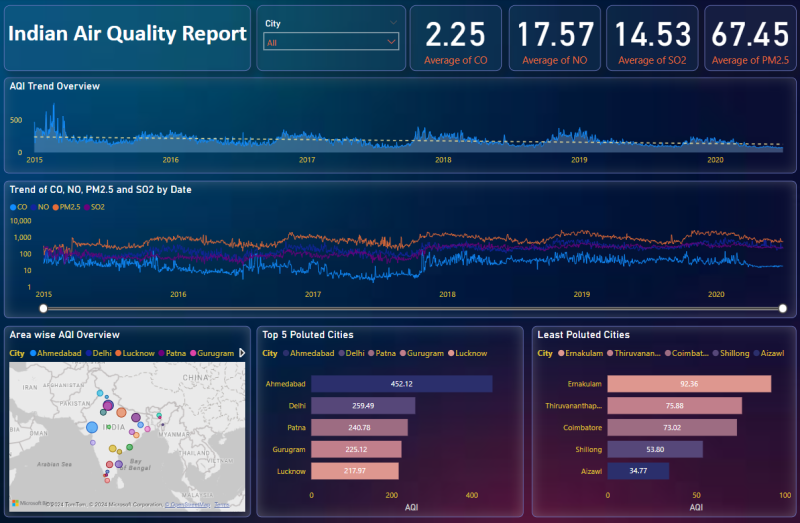This screenshot has height=523, width=800.
Task: Click the City dropdown chevron arrow
Action: click(x=390, y=42)
